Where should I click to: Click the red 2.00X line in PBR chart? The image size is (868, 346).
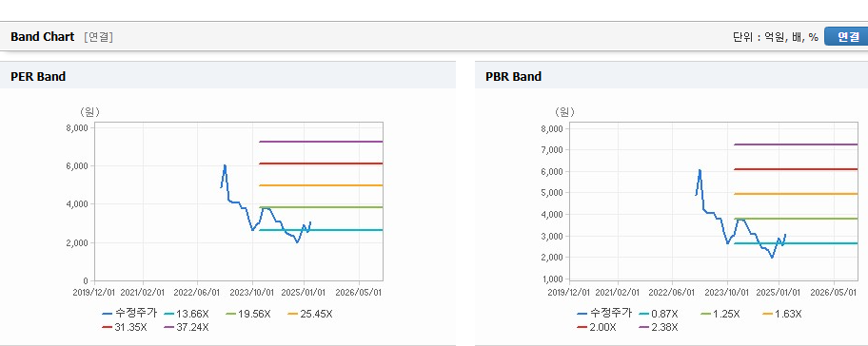point(796,169)
